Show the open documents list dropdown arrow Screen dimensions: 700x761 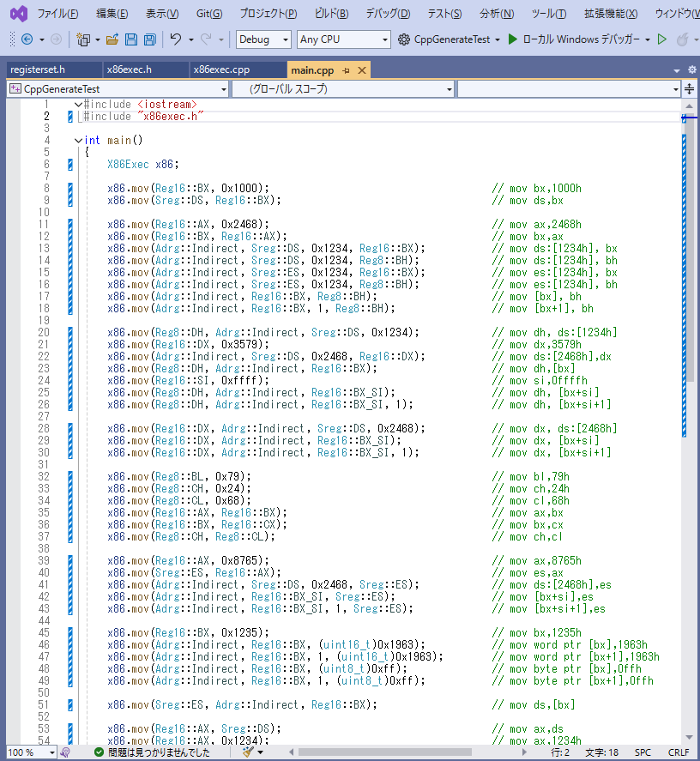(x=677, y=71)
